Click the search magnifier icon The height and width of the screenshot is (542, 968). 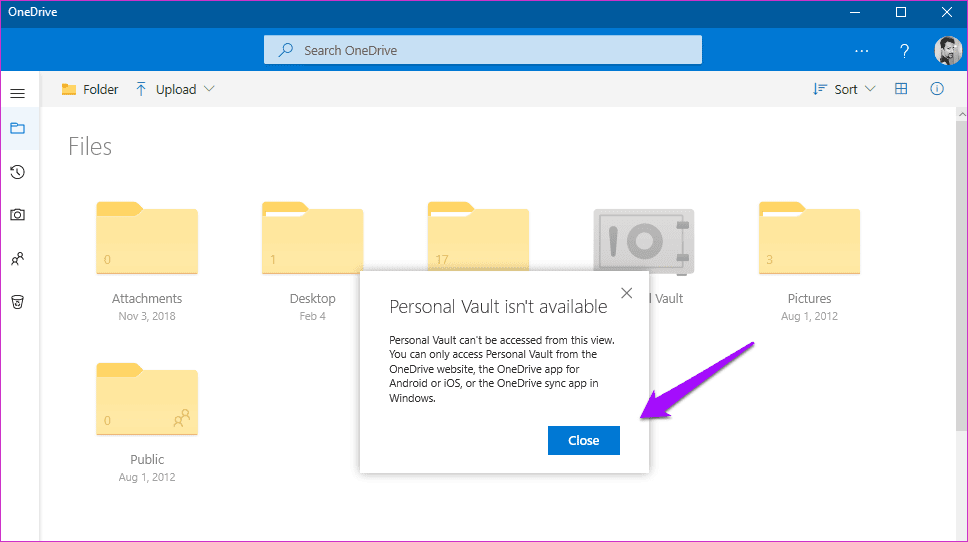(x=285, y=50)
